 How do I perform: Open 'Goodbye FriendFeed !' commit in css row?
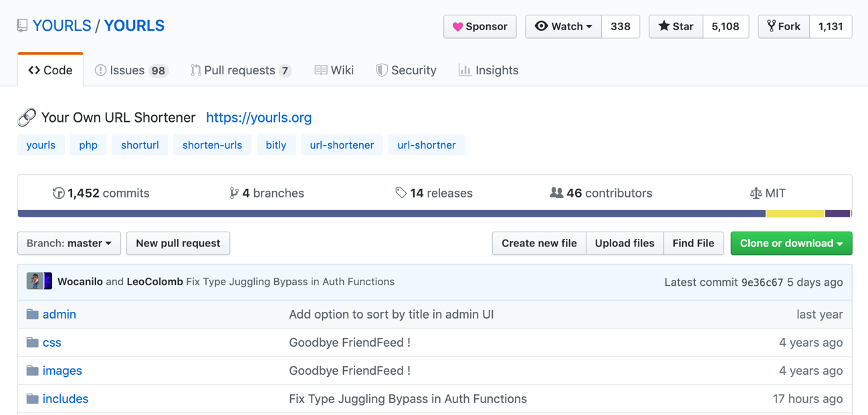350,342
